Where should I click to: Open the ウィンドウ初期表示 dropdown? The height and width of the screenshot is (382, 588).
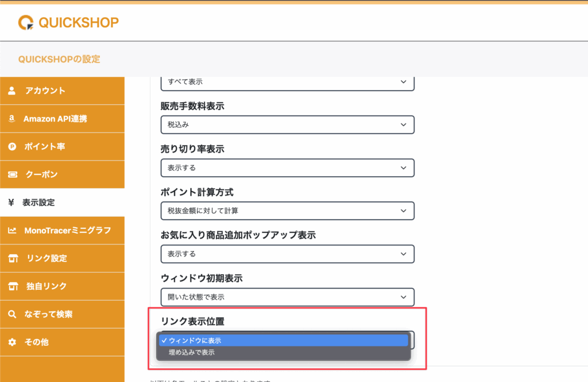coord(288,297)
